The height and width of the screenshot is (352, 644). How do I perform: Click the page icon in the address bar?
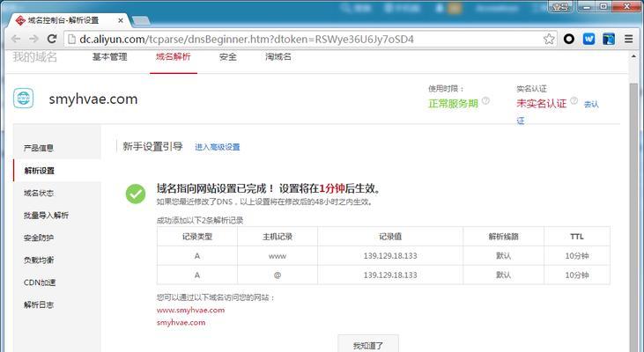point(71,39)
